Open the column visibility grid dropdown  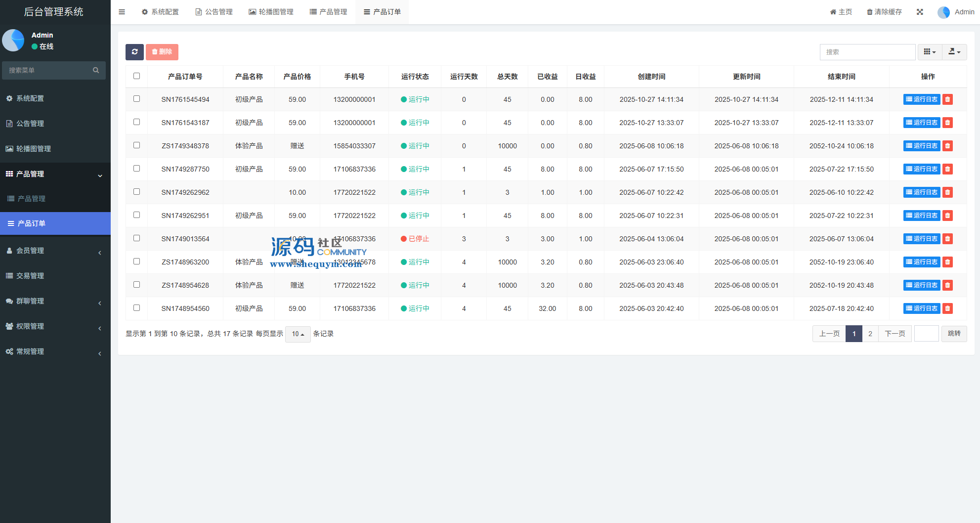pos(930,52)
